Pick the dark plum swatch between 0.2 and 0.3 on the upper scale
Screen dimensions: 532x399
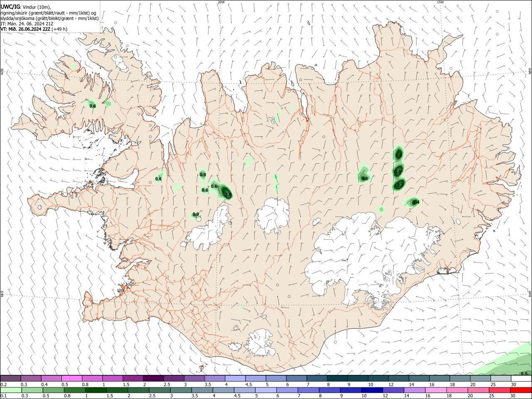[10, 378]
